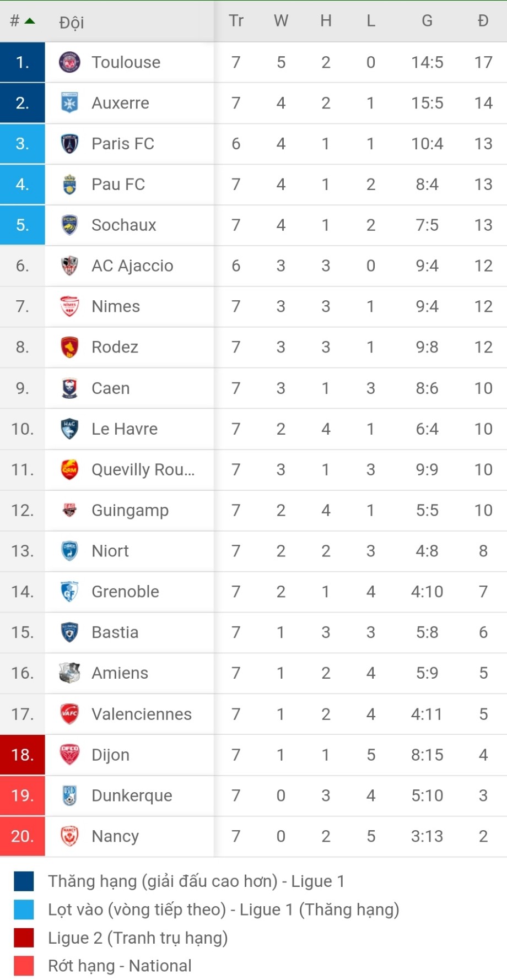
Task: Click the Auxerre club crest icon
Action: pos(69,103)
